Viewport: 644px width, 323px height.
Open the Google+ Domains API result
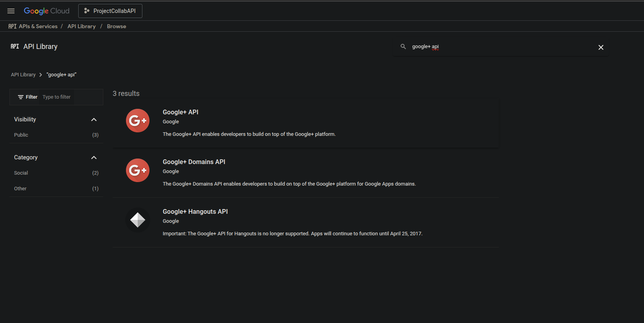(194, 162)
